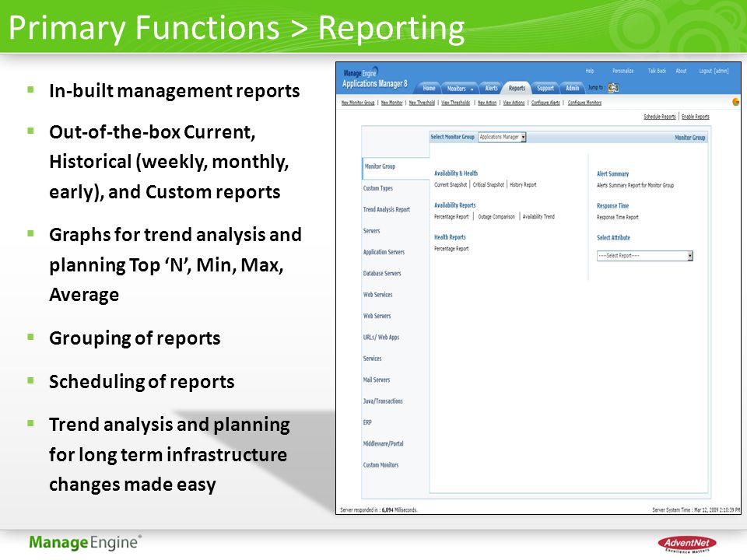This screenshot has height=560, width=747.
Task: Click the Jump to icon
Action: coord(614,88)
